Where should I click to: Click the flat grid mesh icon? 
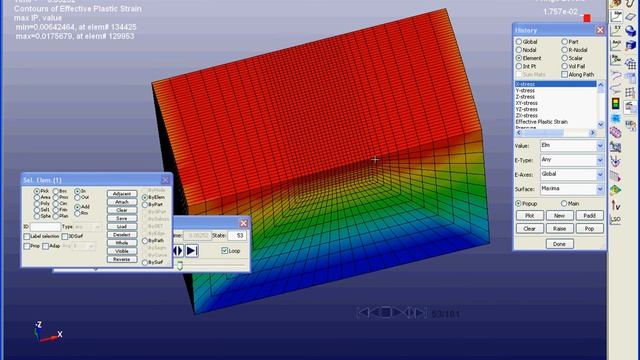pyautogui.click(x=631, y=93)
